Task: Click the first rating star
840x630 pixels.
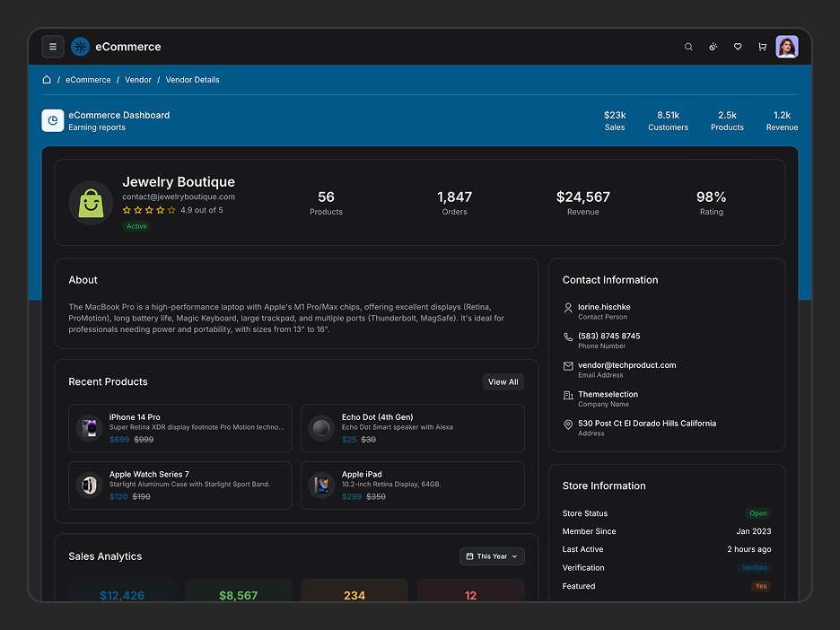Action: 127,210
